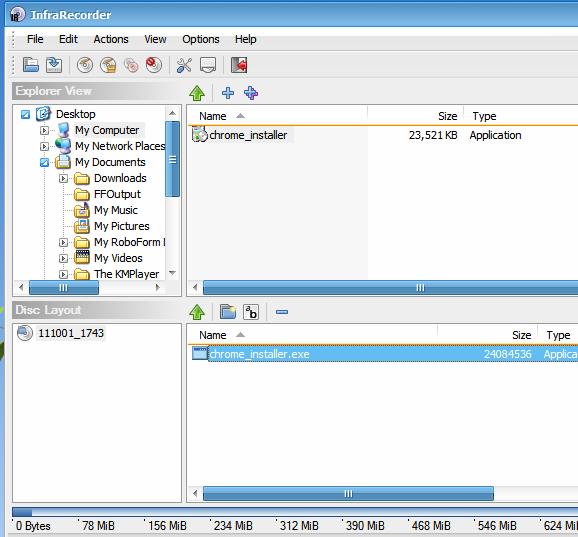The height and width of the screenshot is (537, 578).
Task: Click New Folder icon in Disc Layout
Action: tap(228, 312)
